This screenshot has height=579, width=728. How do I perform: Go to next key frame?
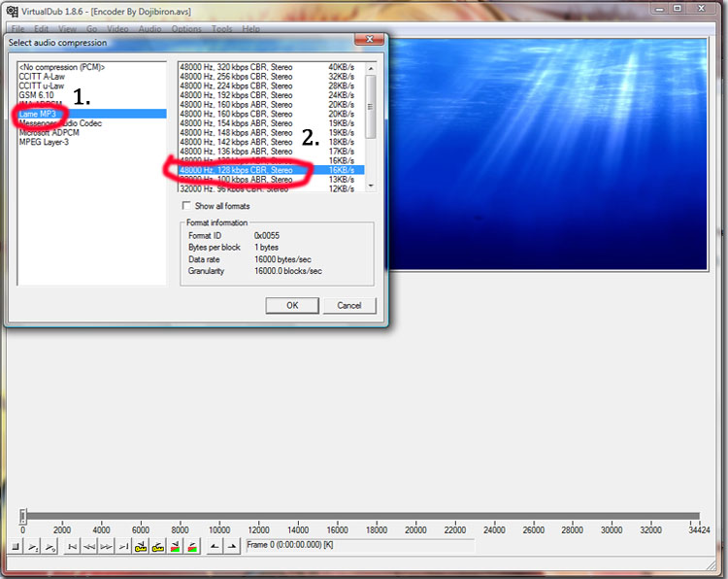pos(158,547)
